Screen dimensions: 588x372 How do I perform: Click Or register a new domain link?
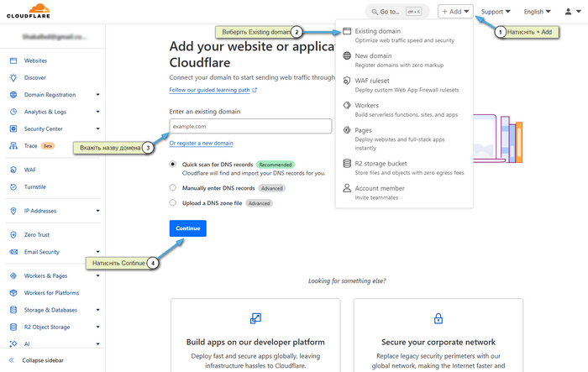201,144
